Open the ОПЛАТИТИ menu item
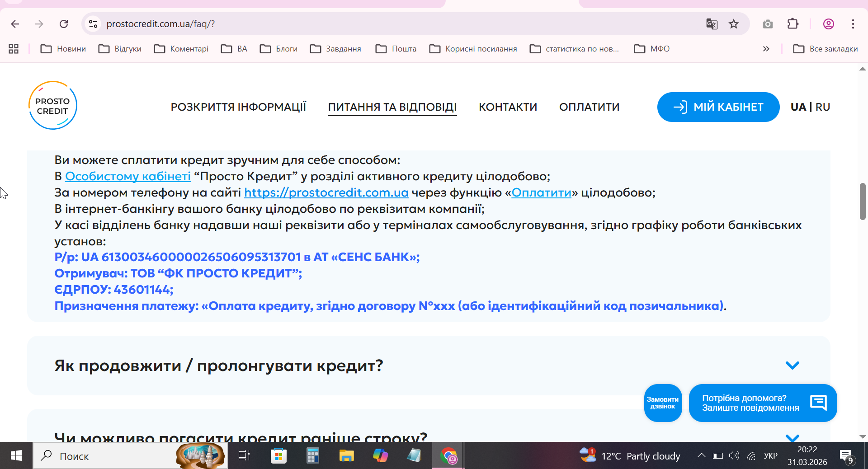Image resolution: width=868 pixels, height=469 pixels. (590, 107)
